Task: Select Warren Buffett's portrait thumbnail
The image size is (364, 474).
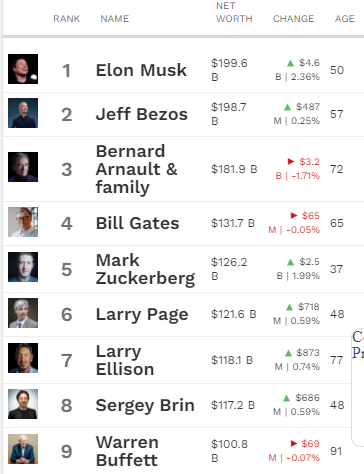Action: (23, 449)
